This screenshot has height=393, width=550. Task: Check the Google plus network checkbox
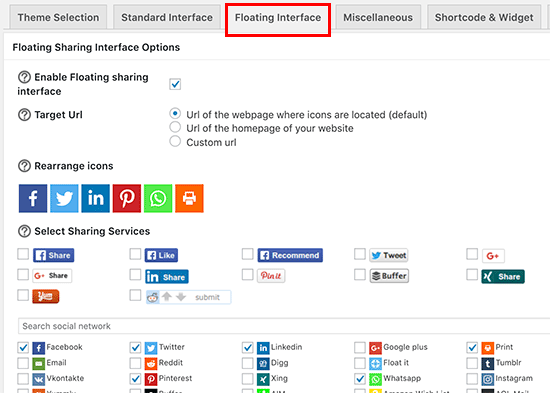360,348
